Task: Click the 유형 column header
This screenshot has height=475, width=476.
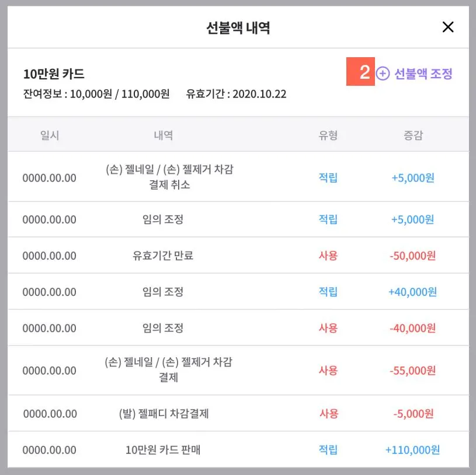Action: (328, 135)
